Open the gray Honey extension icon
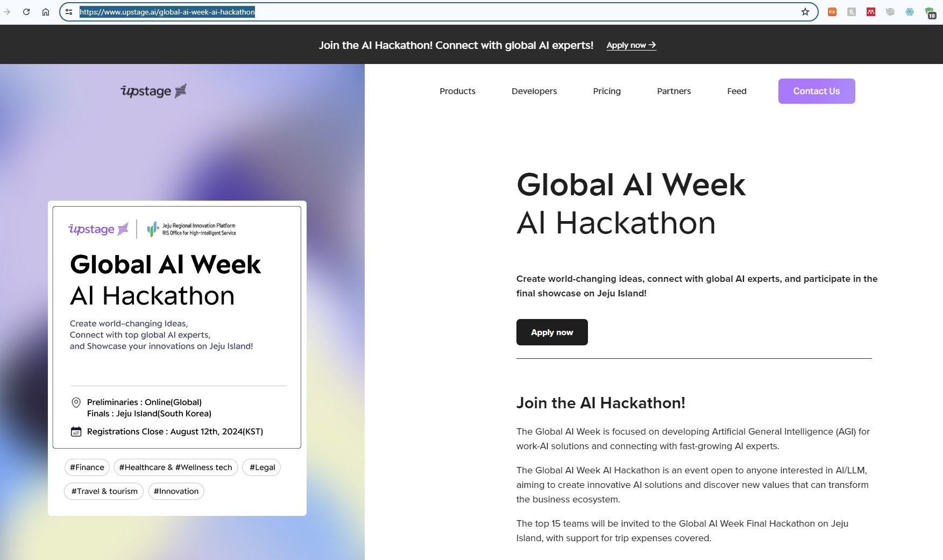 coord(852,12)
